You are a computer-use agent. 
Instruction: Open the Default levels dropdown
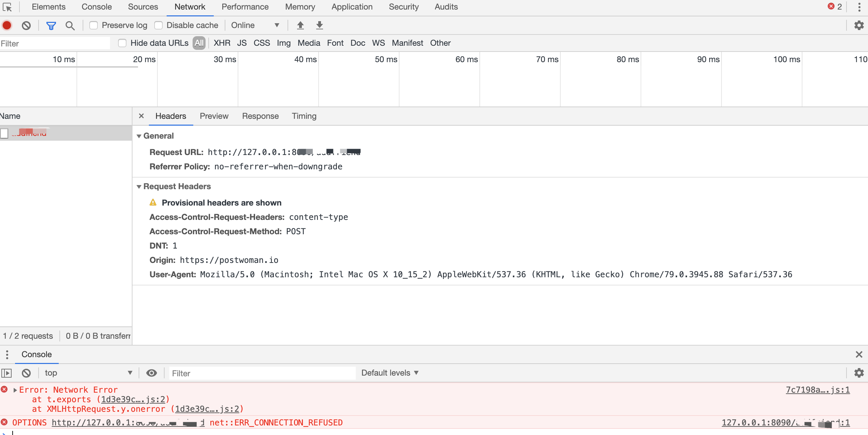[x=390, y=373]
